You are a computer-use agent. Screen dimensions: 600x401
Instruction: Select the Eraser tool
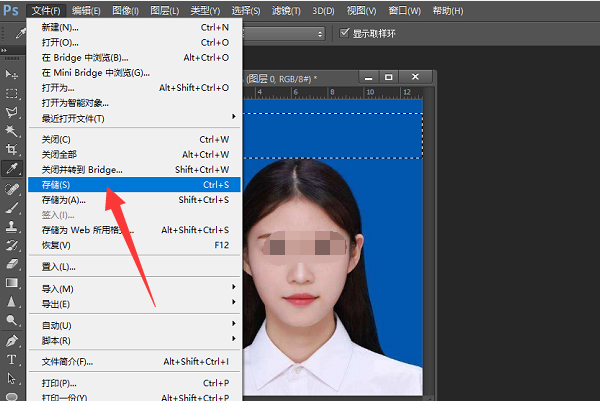11,264
